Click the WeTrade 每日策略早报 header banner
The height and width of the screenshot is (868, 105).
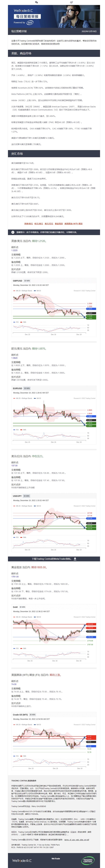point(54,17)
